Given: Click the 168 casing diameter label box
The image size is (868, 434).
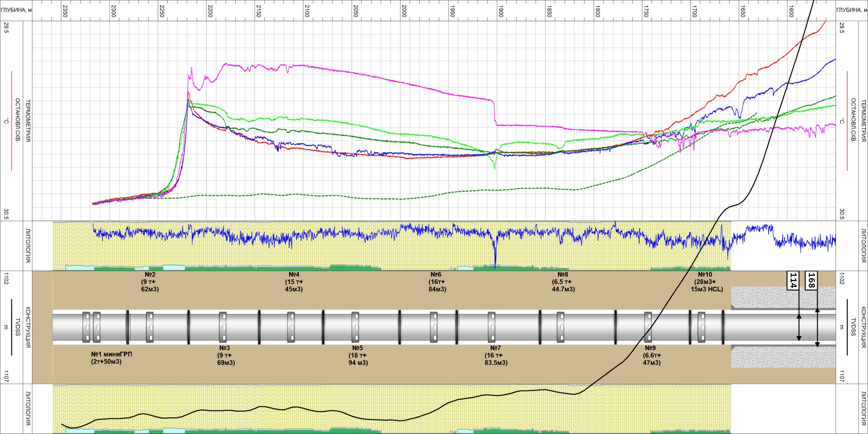Looking at the screenshot, I should pyautogui.click(x=811, y=280).
